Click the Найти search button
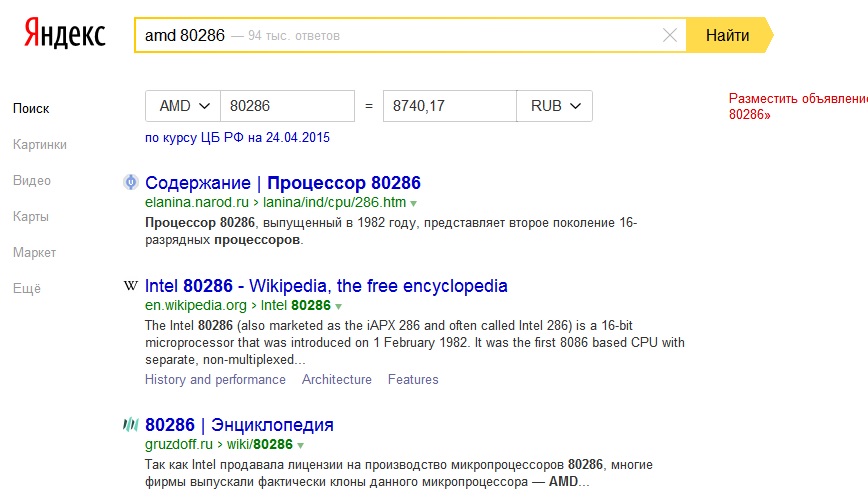The height and width of the screenshot is (503, 868). [x=729, y=35]
